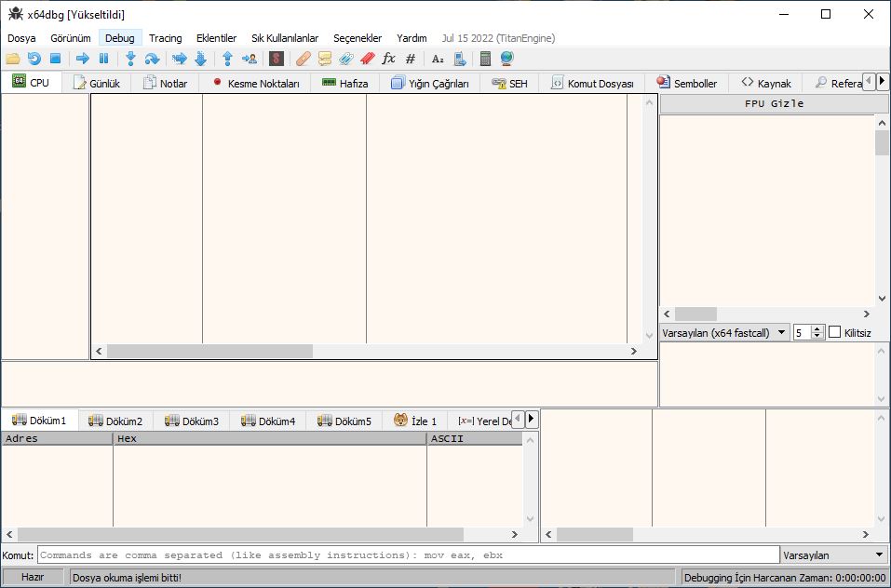
Task: Click the Open file folder icon
Action: (x=13, y=59)
